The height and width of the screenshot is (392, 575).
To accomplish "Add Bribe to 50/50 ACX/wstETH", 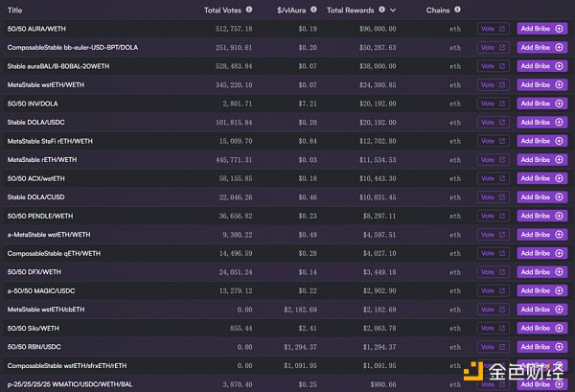I will [542, 178].
